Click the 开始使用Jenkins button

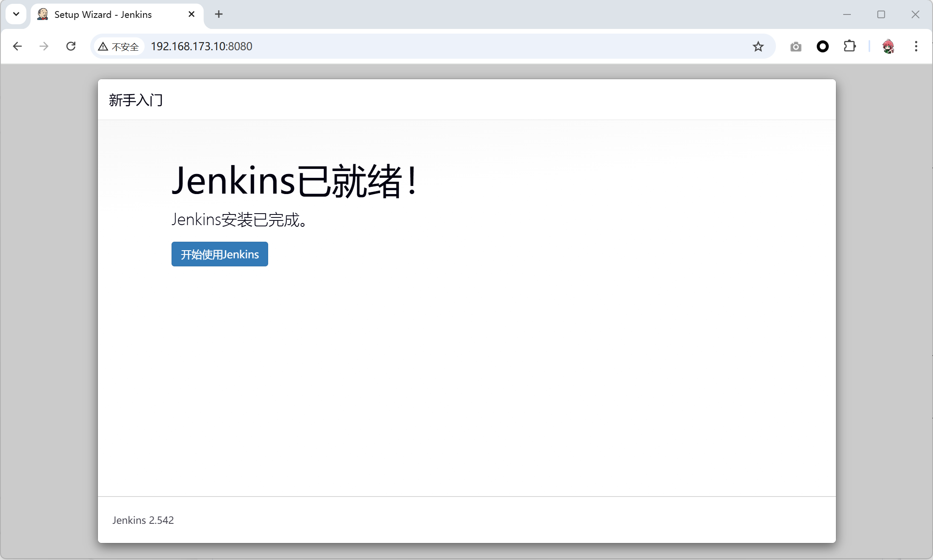tap(220, 254)
